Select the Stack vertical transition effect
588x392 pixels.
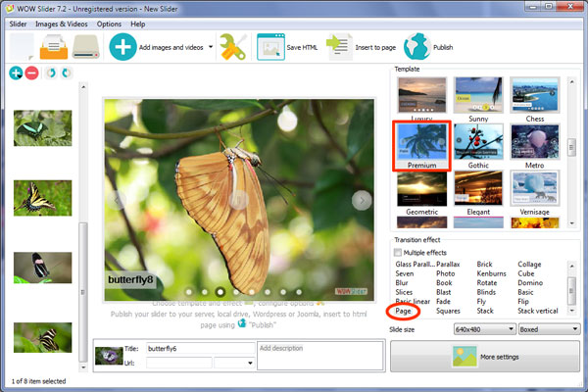point(538,311)
